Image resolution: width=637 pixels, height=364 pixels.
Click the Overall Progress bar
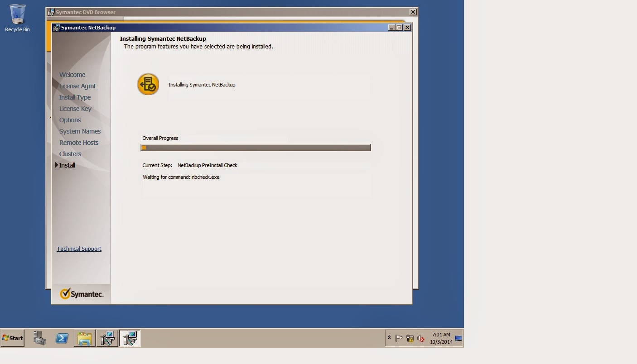click(256, 147)
